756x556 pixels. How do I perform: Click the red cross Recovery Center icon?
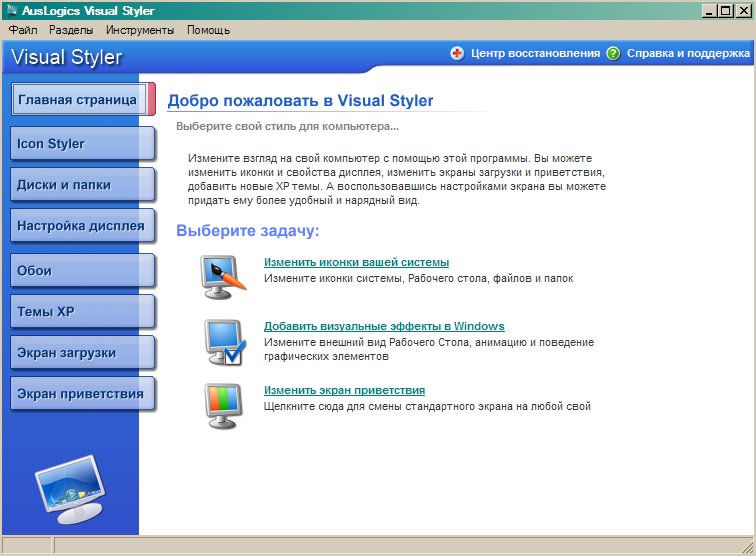pyautogui.click(x=457, y=53)
